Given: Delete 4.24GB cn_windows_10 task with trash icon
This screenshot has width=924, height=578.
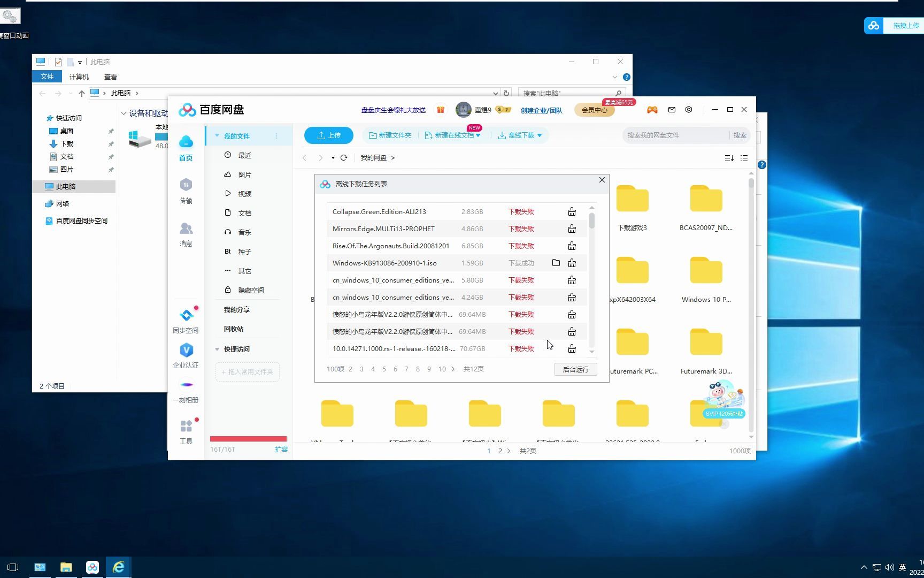Looking at the screenshot, I should click(x=572, y=298).
